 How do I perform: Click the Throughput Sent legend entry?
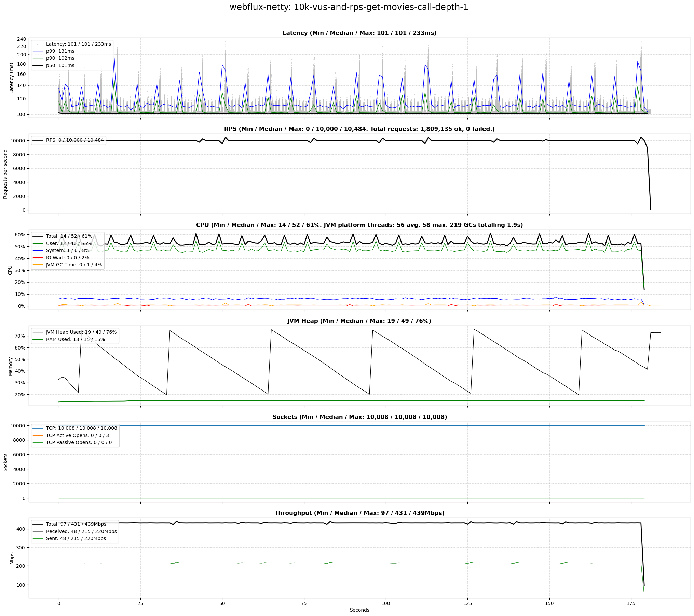click(x=76, y=538)
